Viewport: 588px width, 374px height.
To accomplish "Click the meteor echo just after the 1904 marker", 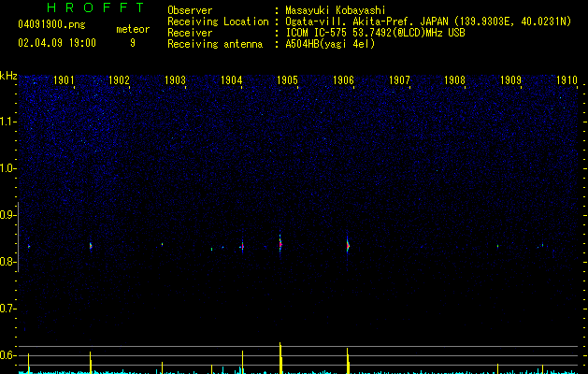I will 242,247.
